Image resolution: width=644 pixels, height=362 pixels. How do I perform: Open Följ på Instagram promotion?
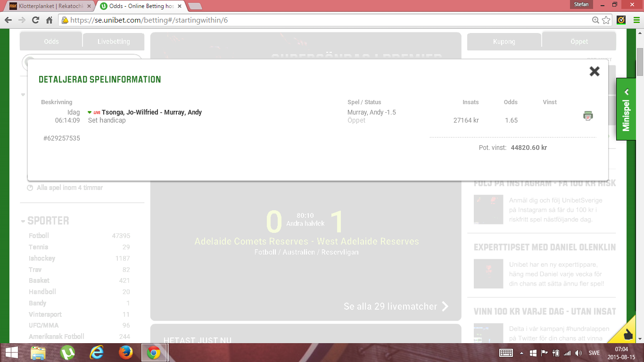click(545, 183)
